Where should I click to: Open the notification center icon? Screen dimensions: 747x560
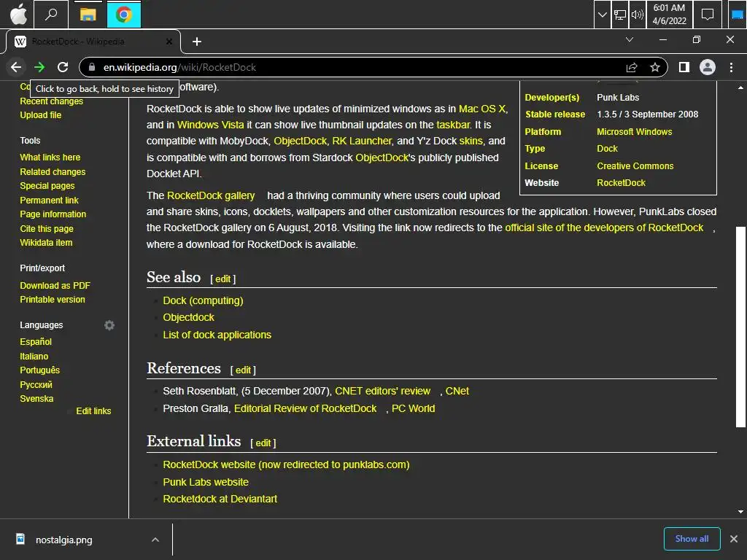[x=708, y=15]
